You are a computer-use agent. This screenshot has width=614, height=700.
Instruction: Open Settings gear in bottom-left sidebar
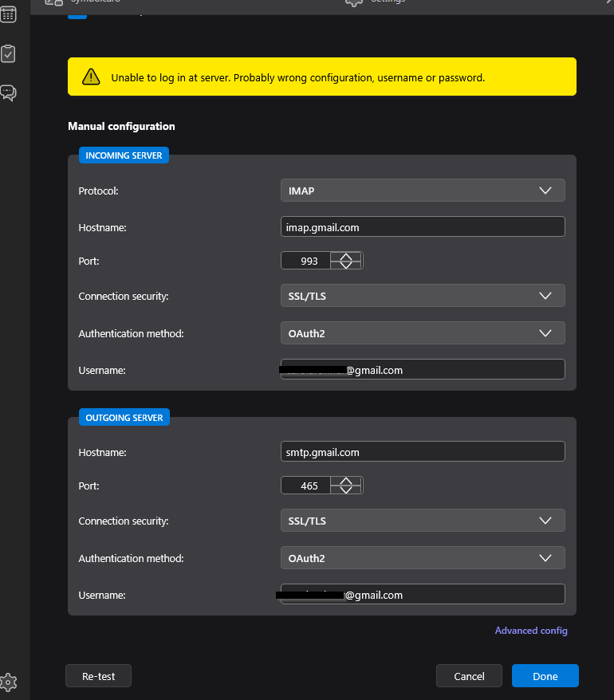click(x=9, y=682)
